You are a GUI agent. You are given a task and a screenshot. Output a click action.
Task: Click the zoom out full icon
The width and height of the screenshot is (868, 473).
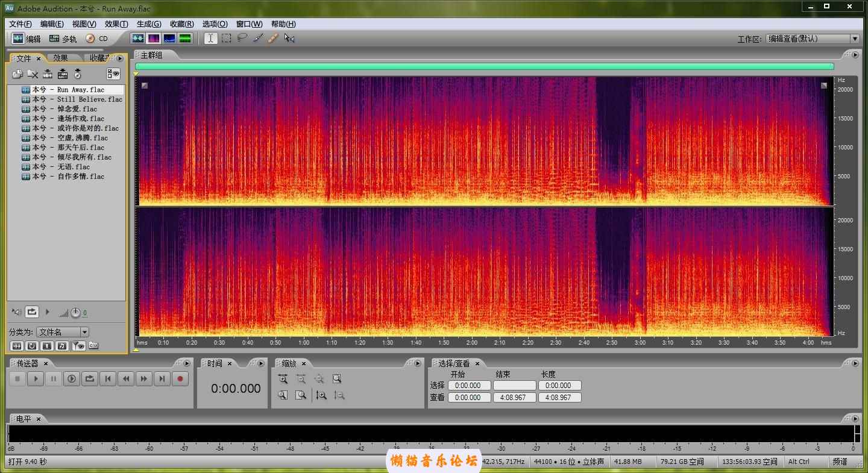pyautogui.click(x=319, y=379)
